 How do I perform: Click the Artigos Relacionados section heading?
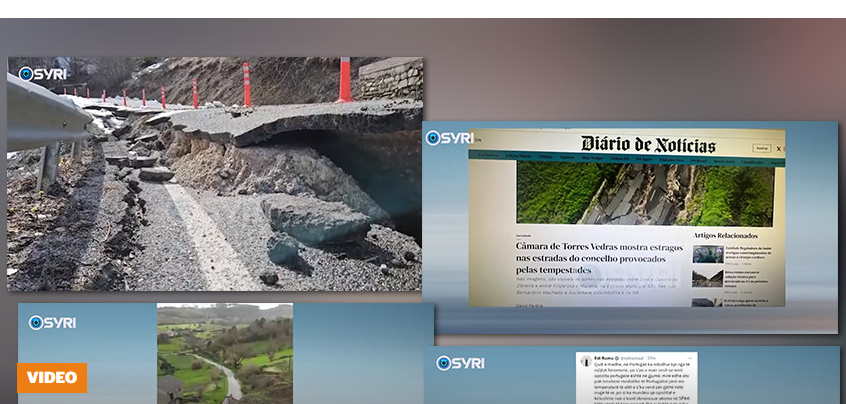coord(723,235)
